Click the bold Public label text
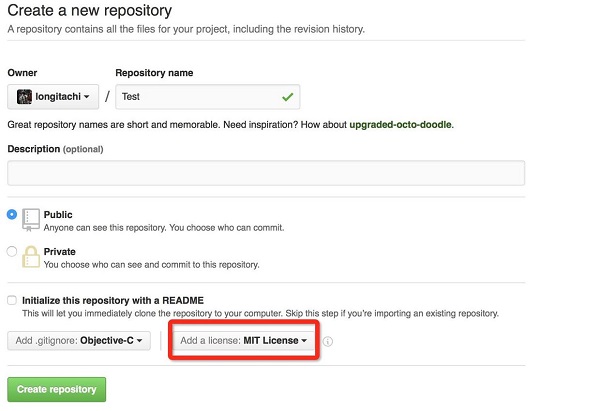This screenshot has height=411, width=600. (58, 214)
